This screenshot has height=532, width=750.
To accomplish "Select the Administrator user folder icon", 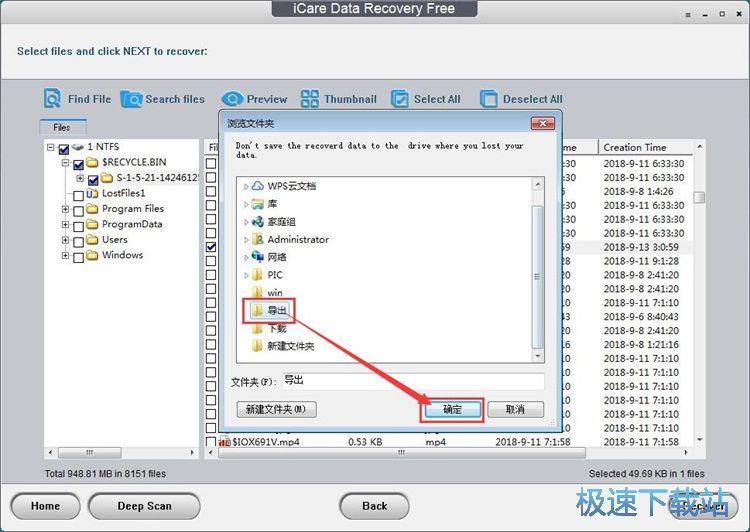I will (257, 239).
